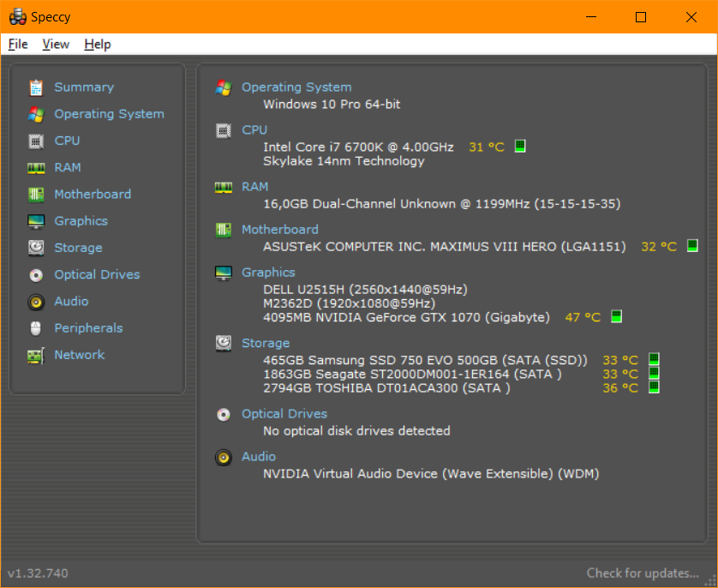Show RAM details from sidebar
This screenshot has width=718, height=588.
(68, 168)
